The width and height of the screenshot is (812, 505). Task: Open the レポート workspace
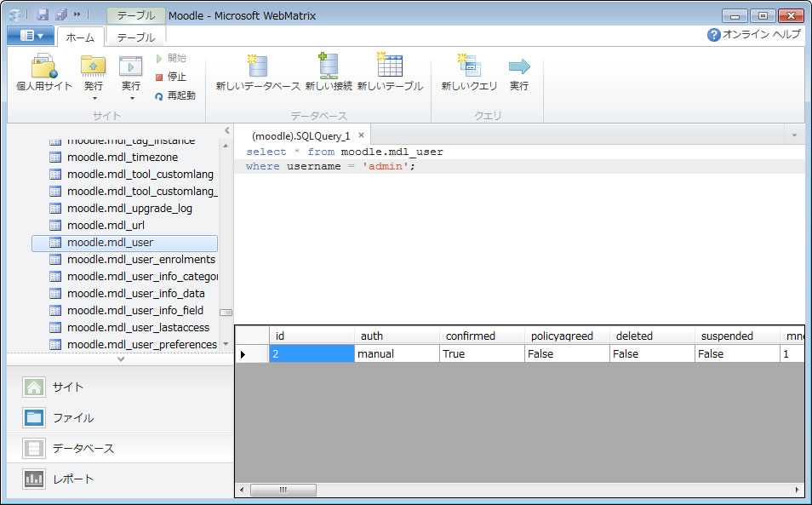tap(72, 479)
